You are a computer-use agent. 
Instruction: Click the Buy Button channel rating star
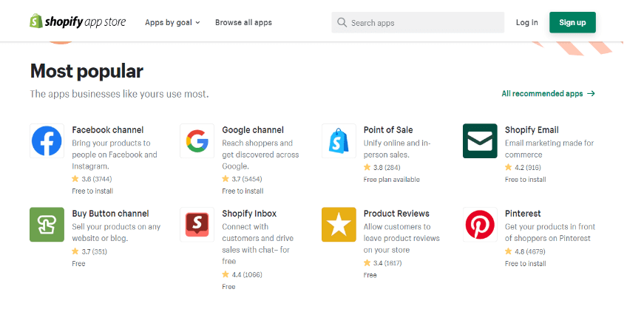[75, 251]
